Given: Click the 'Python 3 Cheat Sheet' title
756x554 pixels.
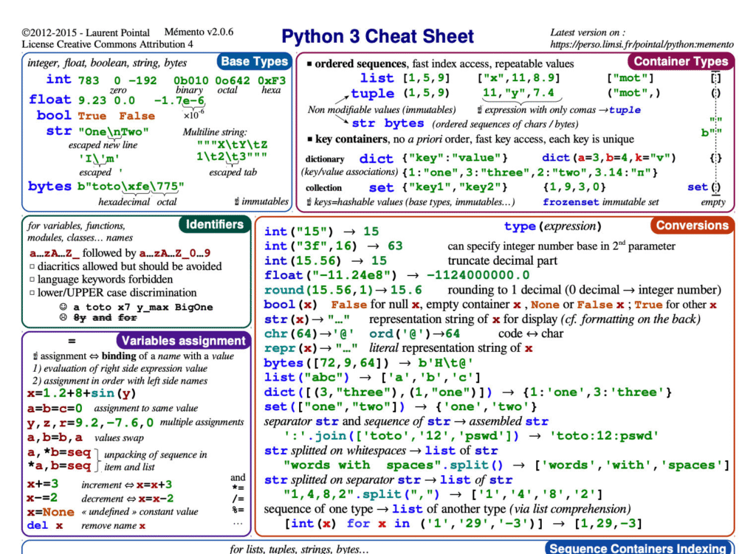Looking at the screenshot, I should 377,36.
